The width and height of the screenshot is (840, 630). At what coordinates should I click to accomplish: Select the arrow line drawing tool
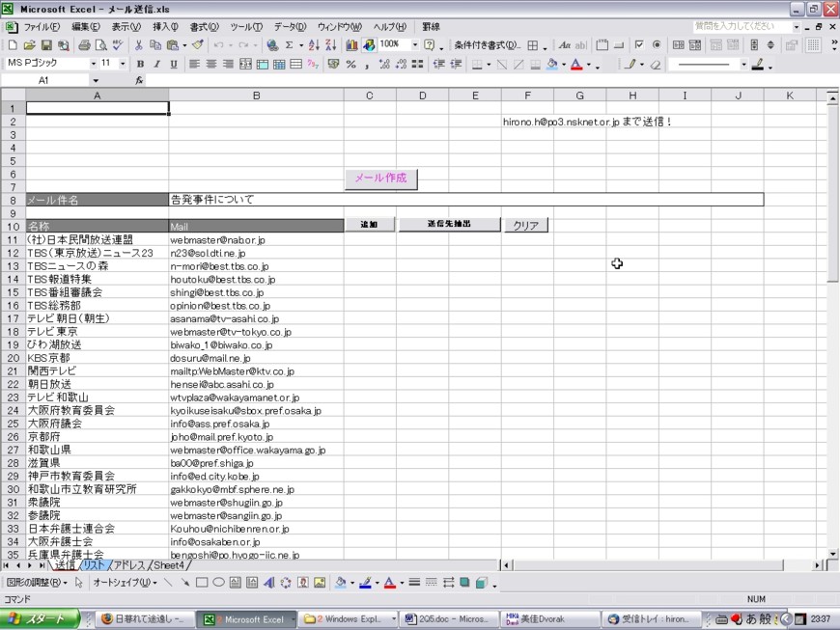pos(184,583)
